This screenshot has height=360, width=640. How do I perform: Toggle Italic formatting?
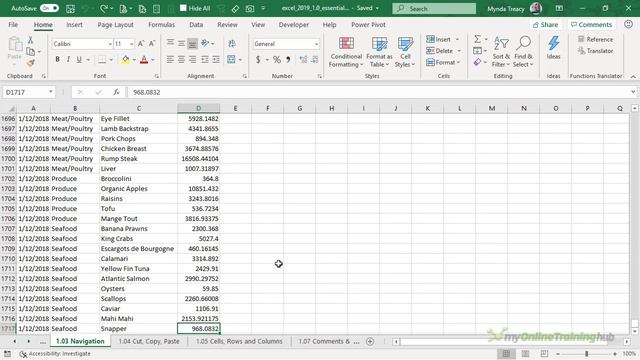pyautogui.click(x=68, y=60)
